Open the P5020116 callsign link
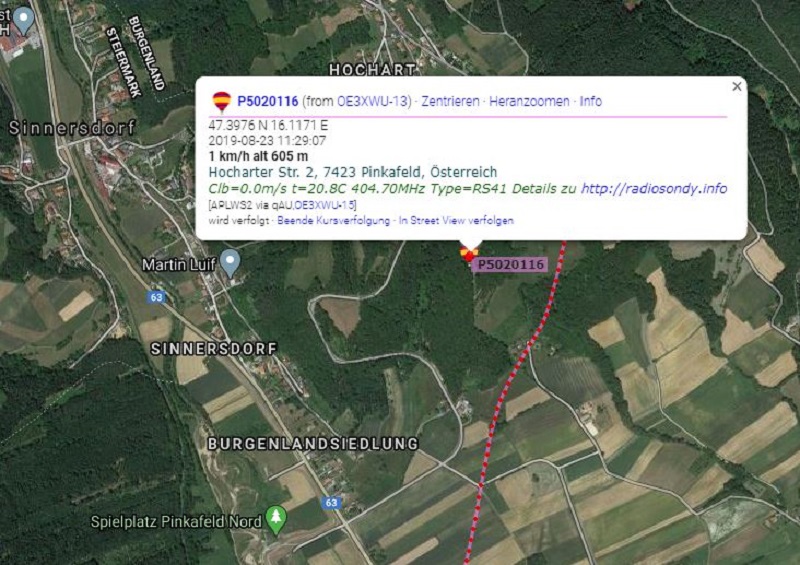Screen dimensions: 800x565 268,101
